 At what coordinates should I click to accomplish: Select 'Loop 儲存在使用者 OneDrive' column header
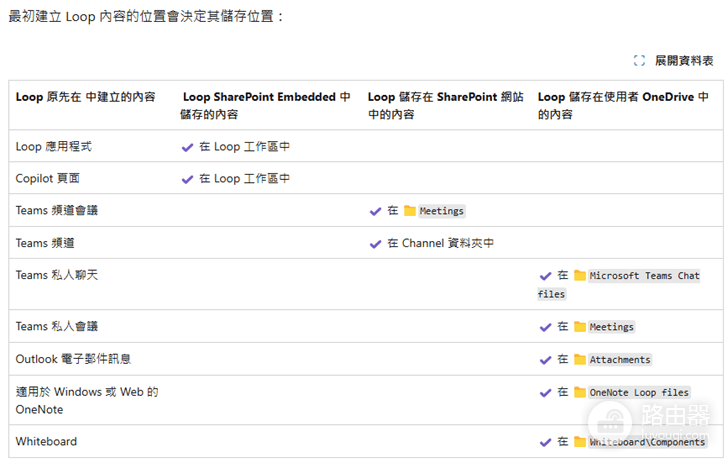tap(623, 105)
